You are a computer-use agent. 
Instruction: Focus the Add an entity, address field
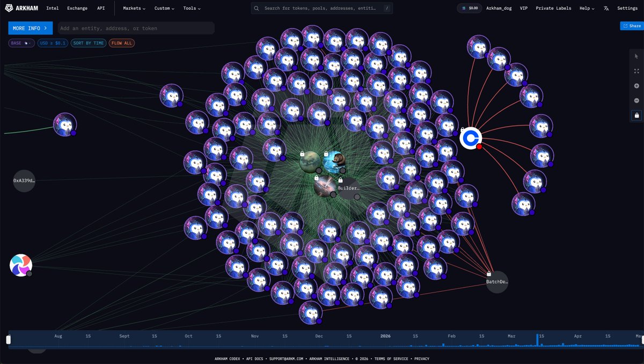(136, 28)
